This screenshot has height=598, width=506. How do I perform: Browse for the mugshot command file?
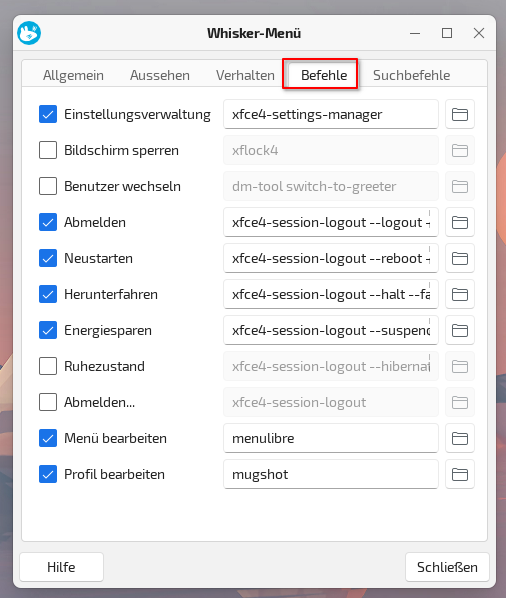coord(459,474)
